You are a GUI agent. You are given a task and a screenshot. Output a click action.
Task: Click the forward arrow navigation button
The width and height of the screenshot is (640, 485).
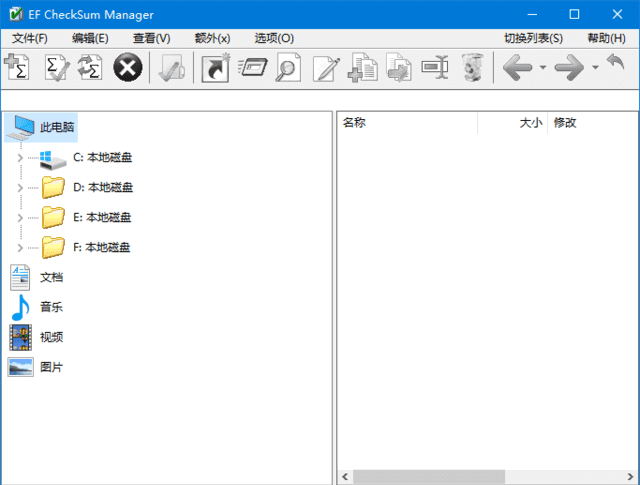click(x=569, y=67)
